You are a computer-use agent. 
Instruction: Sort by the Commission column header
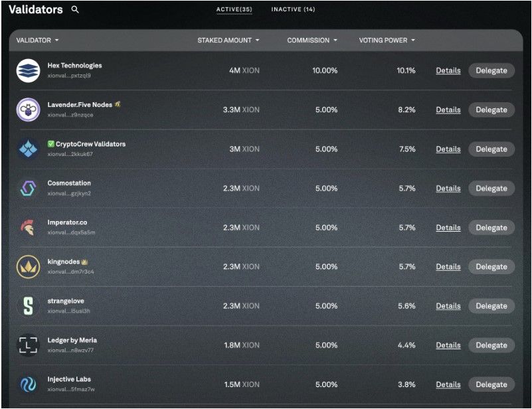pos(312,41)
